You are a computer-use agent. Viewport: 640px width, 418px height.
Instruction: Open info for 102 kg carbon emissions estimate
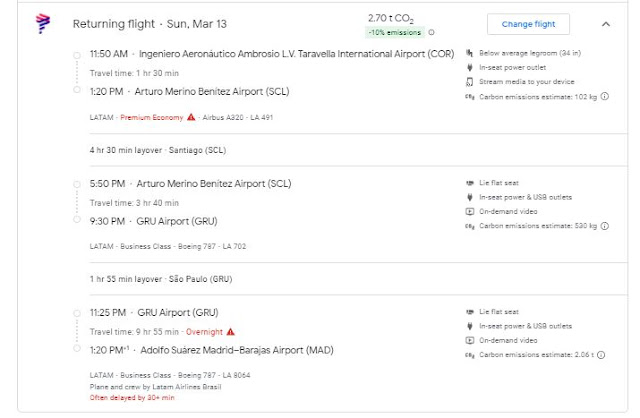click(605, 97)
